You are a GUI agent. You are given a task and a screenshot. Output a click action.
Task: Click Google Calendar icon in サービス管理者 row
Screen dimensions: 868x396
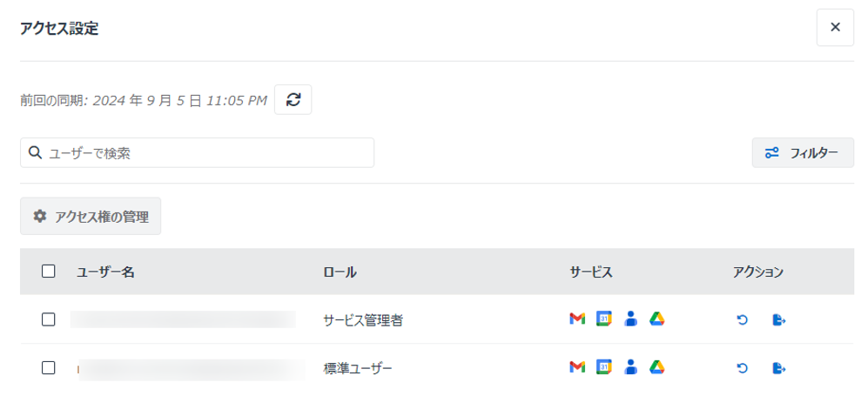tap(604, 319)
